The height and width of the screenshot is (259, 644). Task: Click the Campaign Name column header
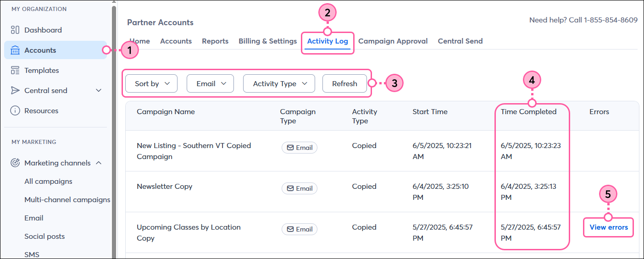166,111
